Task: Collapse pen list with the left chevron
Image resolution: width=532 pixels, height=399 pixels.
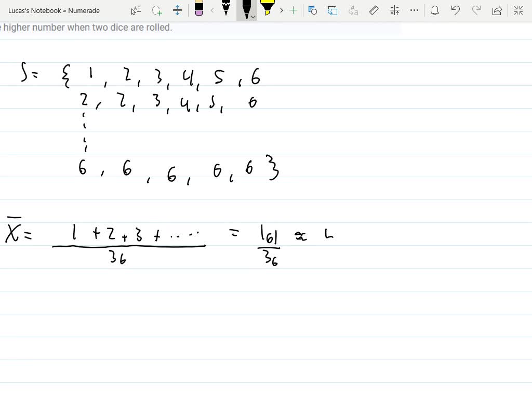Action: tap(212, 10)
